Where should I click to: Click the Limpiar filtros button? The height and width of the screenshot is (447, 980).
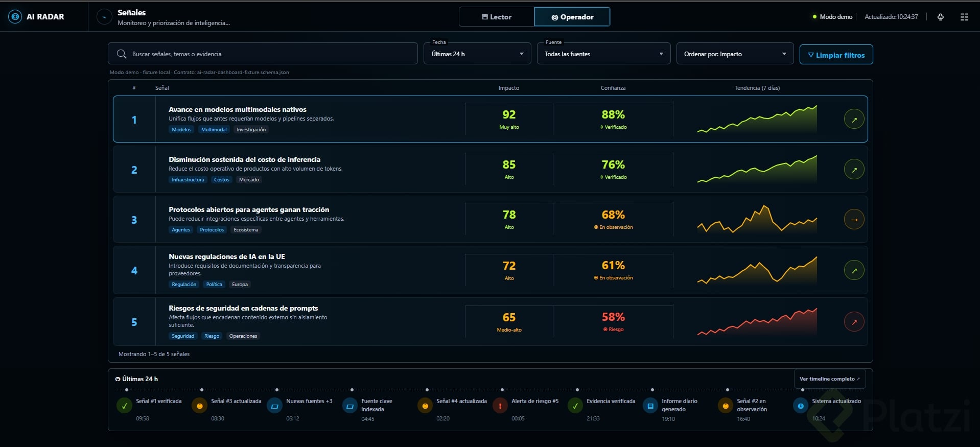836,55
